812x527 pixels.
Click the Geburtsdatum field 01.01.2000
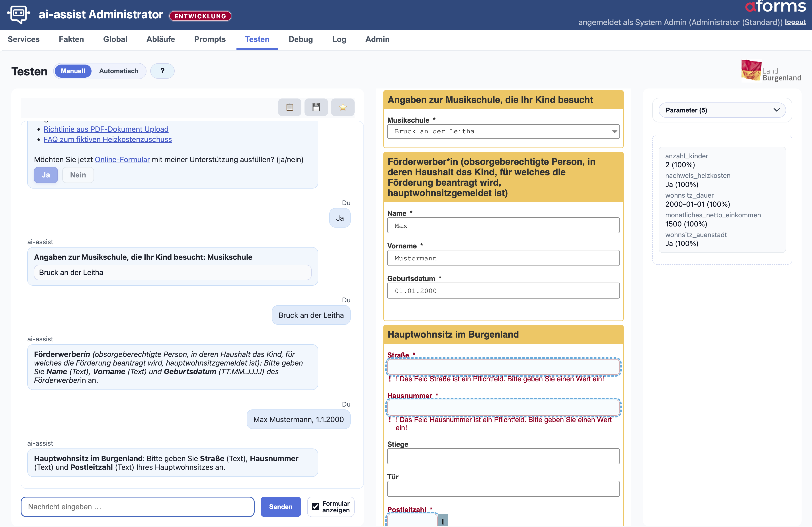coord(503,291)
